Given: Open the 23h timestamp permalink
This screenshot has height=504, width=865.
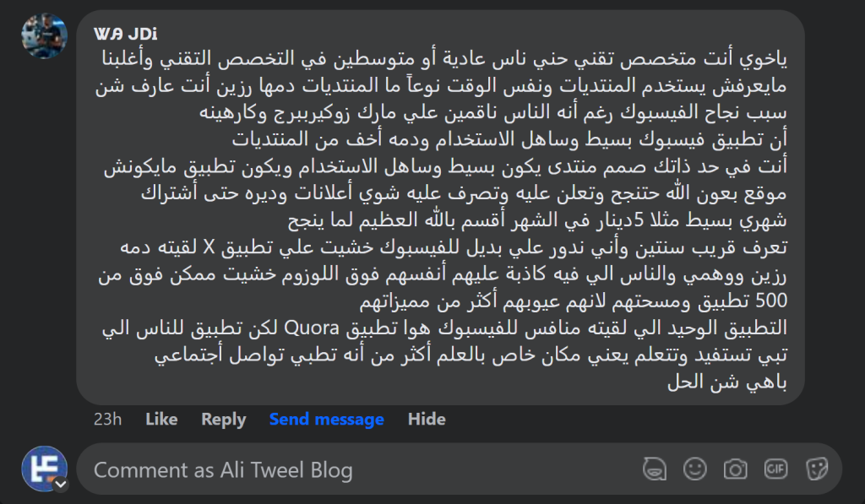Looking at the screenshot, I should click(x=108, y=419).
